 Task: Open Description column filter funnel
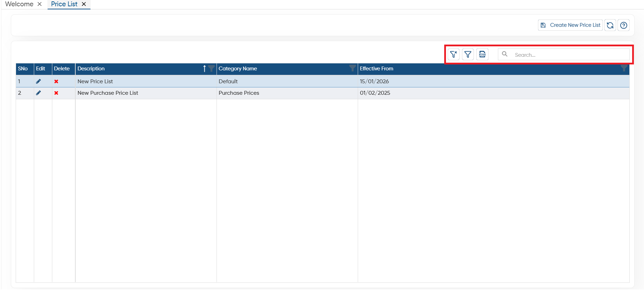click(x=211, y=68)
